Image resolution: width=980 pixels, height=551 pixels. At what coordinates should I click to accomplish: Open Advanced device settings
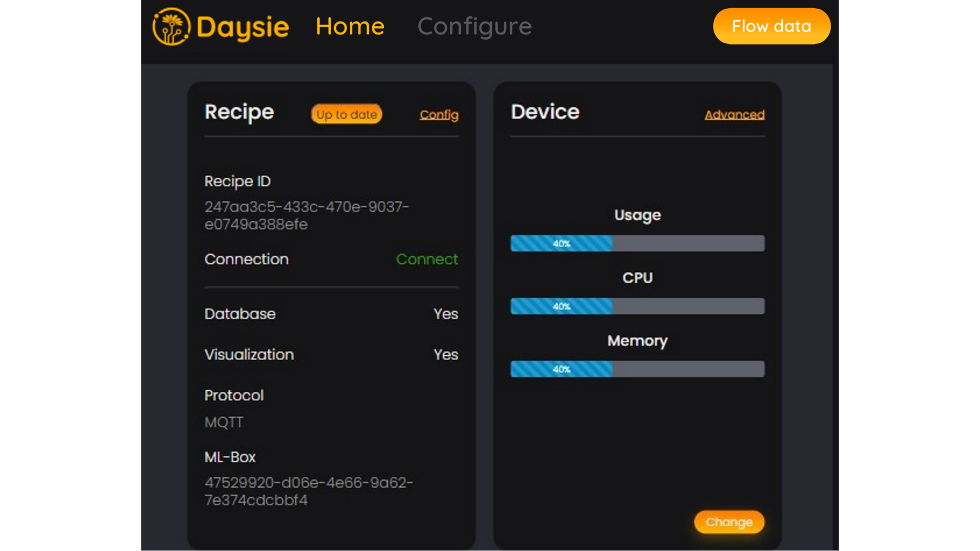735,115
